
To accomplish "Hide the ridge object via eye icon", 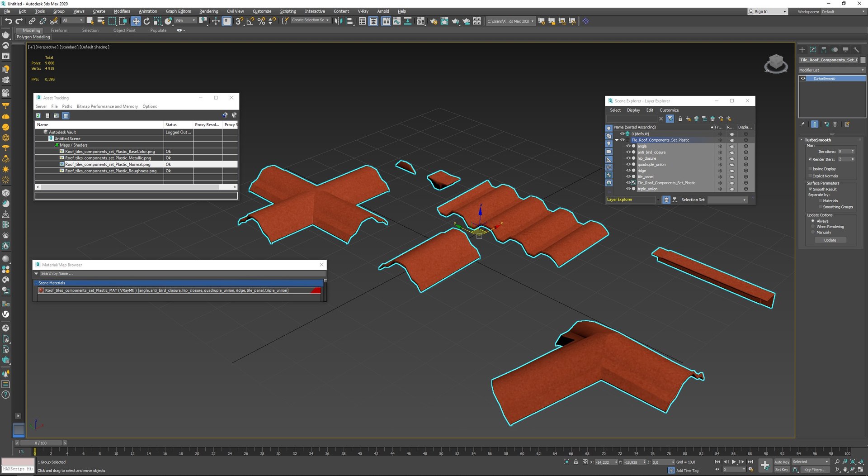I will 628,171.
